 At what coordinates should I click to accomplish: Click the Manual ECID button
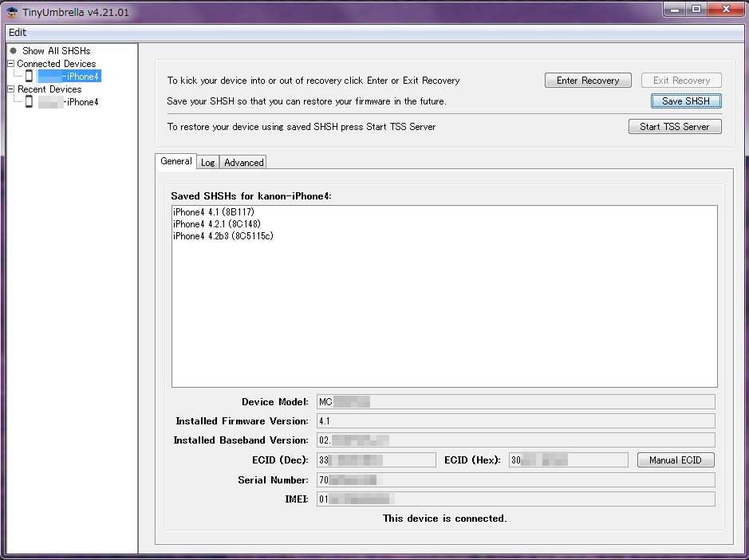pos(676,460)
